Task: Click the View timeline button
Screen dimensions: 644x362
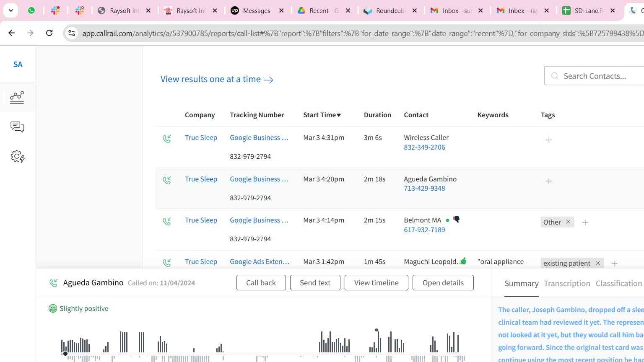Action: (376, 282)
